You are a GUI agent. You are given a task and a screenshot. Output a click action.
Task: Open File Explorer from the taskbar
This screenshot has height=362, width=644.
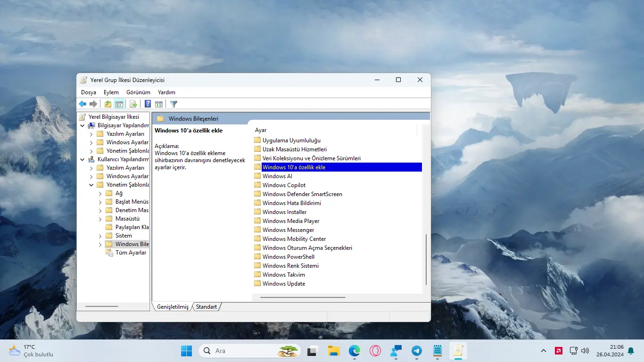(334, 351)
